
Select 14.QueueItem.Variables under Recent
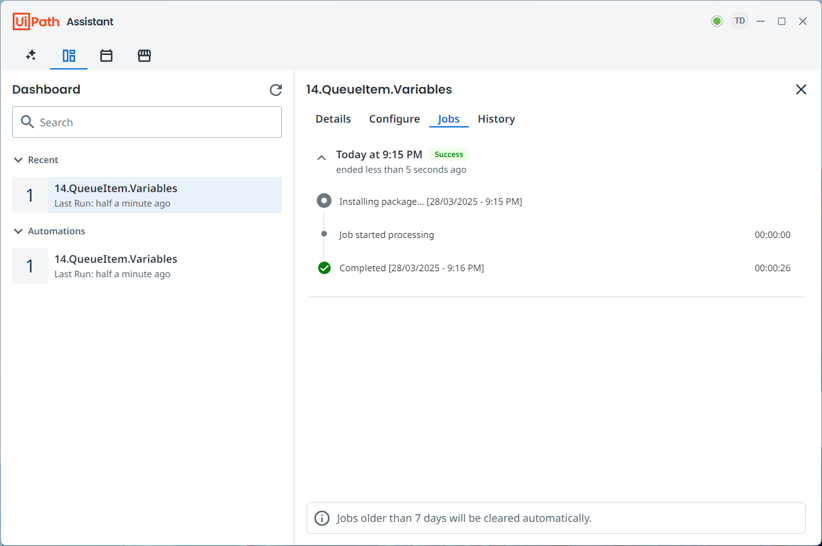[147, 195]
